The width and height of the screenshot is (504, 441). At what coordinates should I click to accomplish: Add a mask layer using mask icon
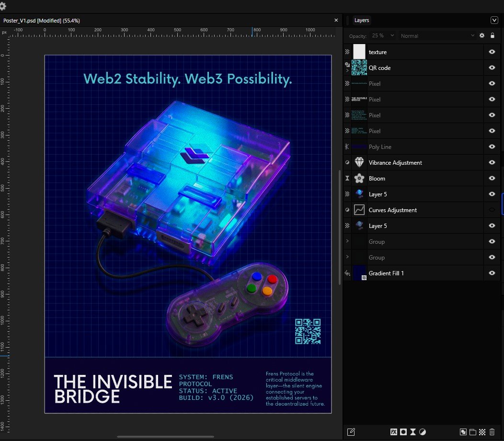click(x=403, y=432)
